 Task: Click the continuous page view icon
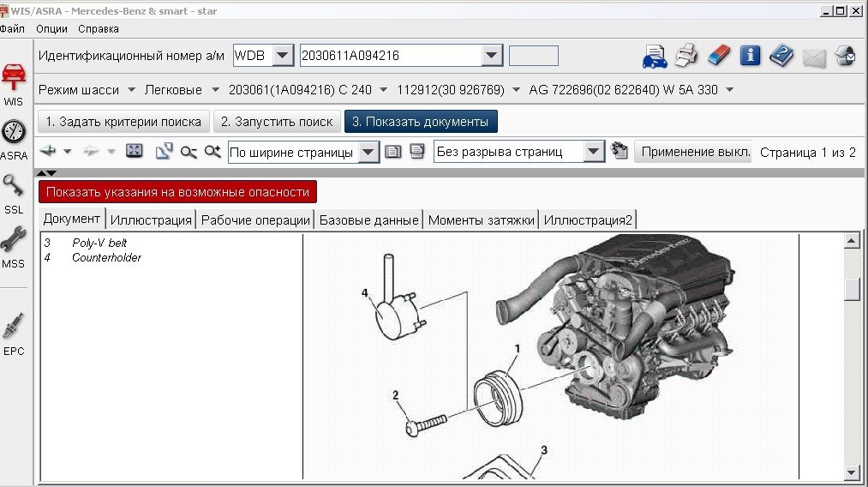[416, 151]
